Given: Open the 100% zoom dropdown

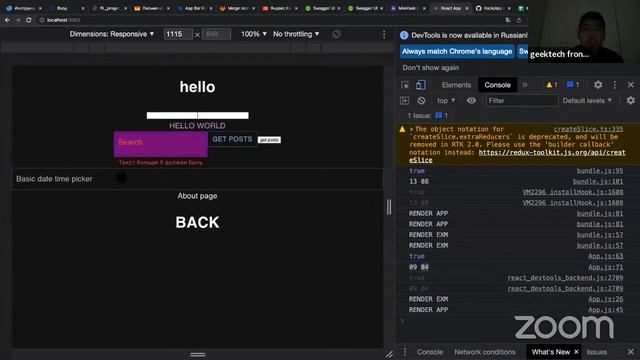Looking at the screenshot, I should pos(253,34).
